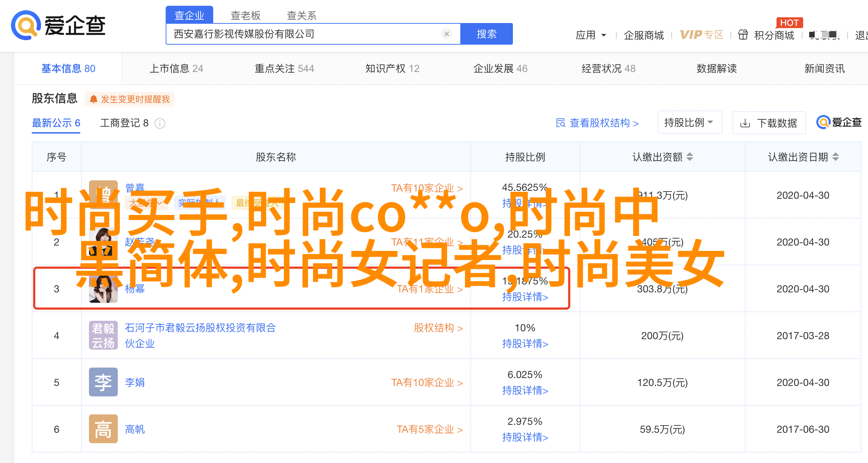Click the info icon beside 工商登记 8
This screenshot has height=463, width=868.
160,123
